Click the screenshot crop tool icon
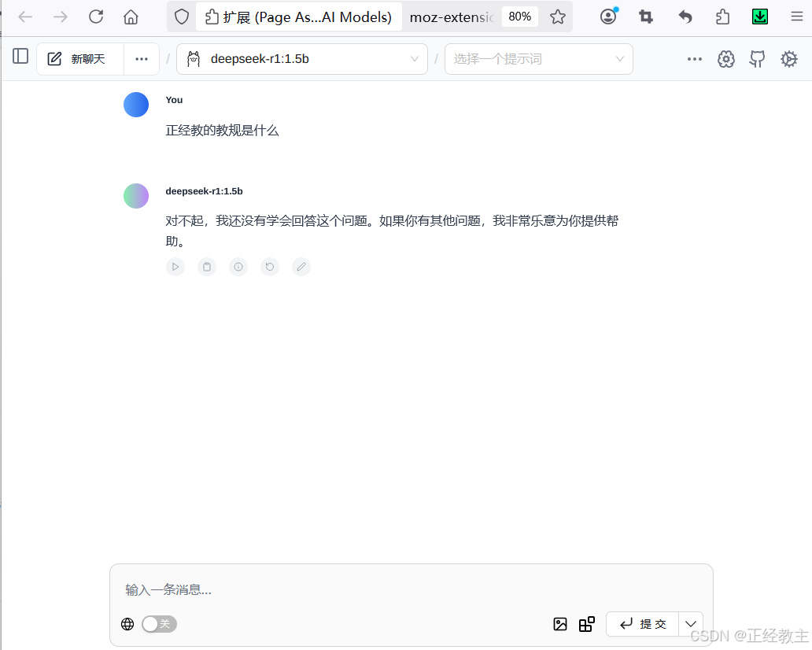The width and height of the screenshot is (812, 650). pyautogui.click(x=646, y=17)
